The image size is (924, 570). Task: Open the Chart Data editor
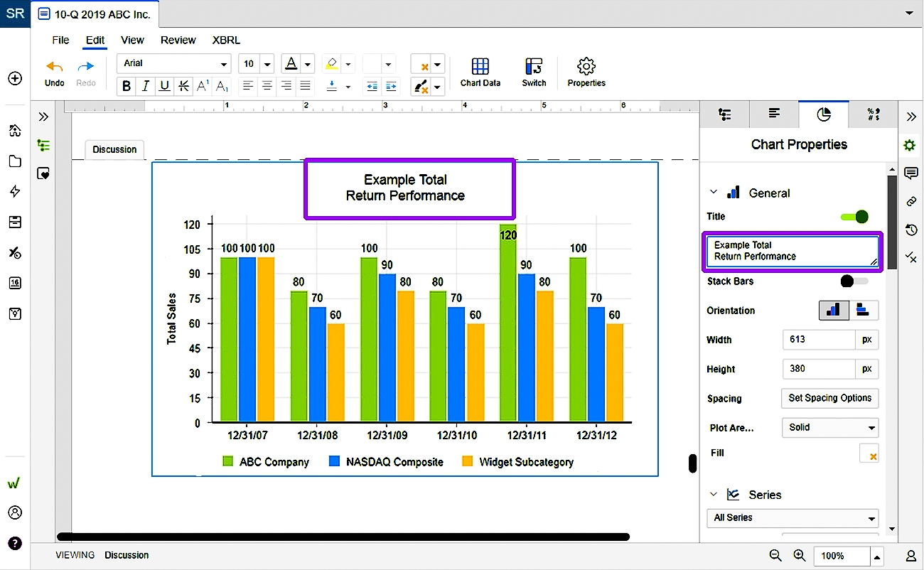(480, 72)
